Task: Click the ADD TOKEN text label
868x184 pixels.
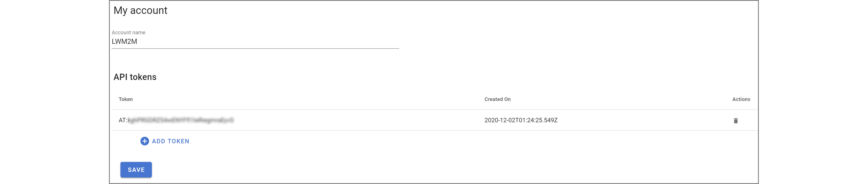Action: coord(171,141)
